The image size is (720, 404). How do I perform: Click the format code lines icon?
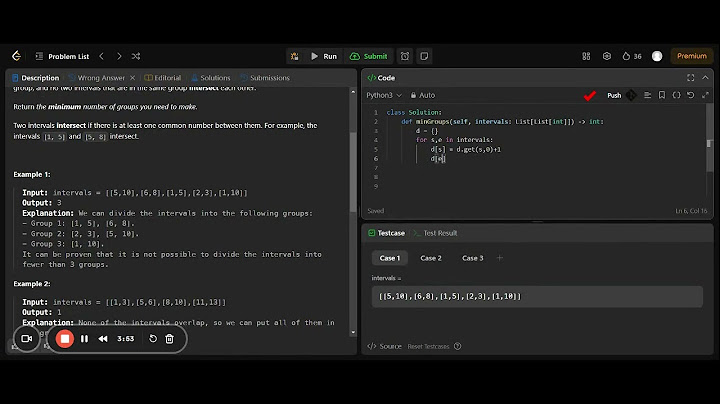pyautogui.click(x=647, y=95)
